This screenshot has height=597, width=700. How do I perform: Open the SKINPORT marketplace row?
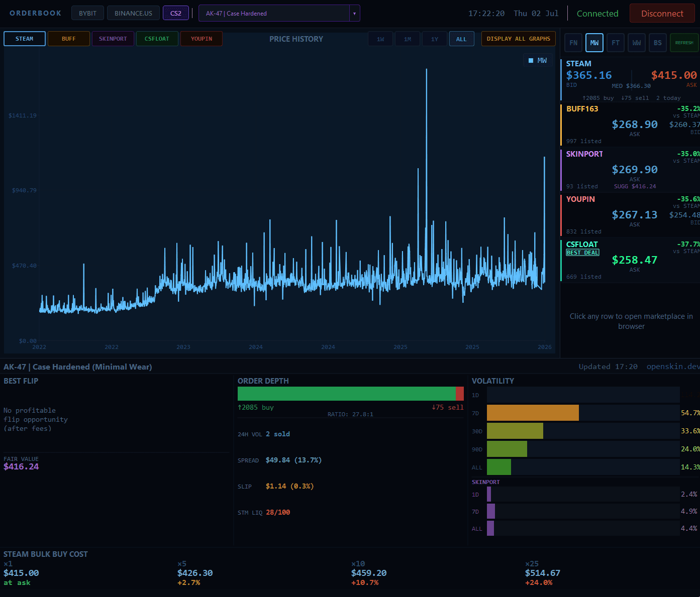(630, 170)
